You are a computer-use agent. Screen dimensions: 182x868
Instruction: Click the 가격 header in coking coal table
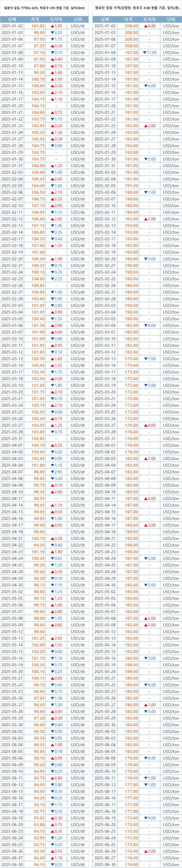point(128,20)
